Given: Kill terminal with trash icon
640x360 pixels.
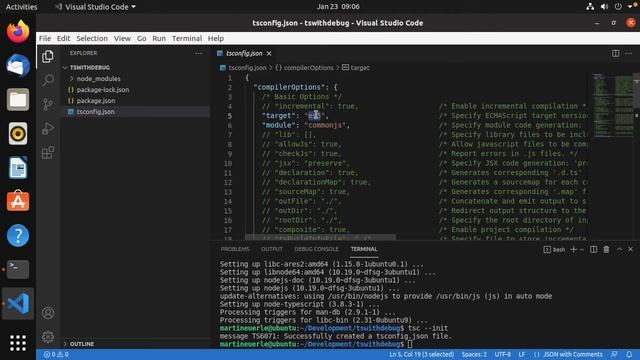Looking at the screenshot, I should tap(607, 249).
